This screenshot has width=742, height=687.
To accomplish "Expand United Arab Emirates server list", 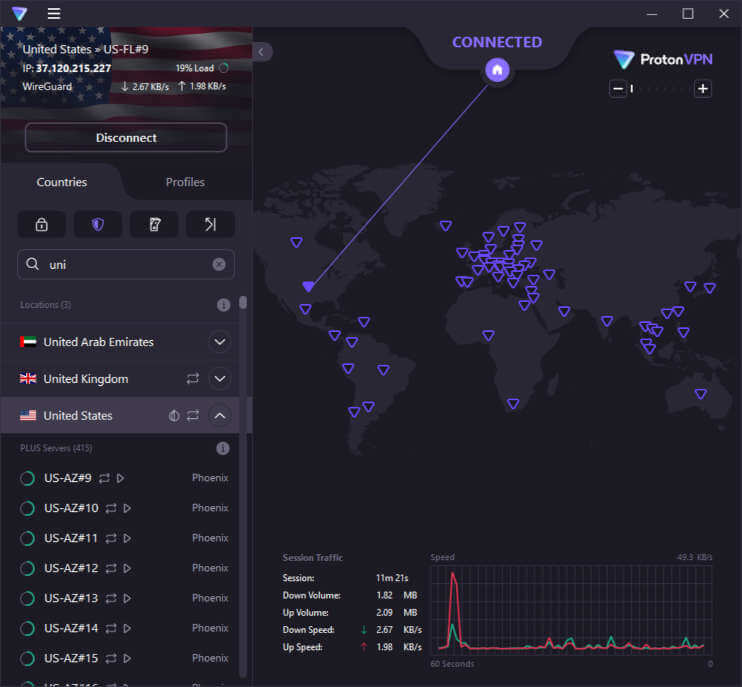I will [x=220, y=342].
